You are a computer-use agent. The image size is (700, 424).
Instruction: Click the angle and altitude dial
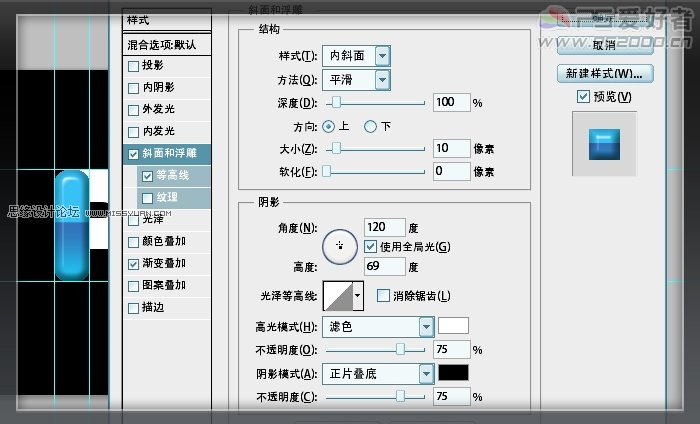pos(340,246)
